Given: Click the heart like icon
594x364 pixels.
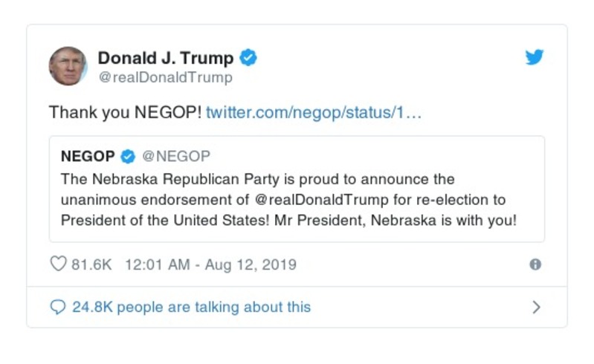Looking at the screenshot, I should click(x=58, y=264).
